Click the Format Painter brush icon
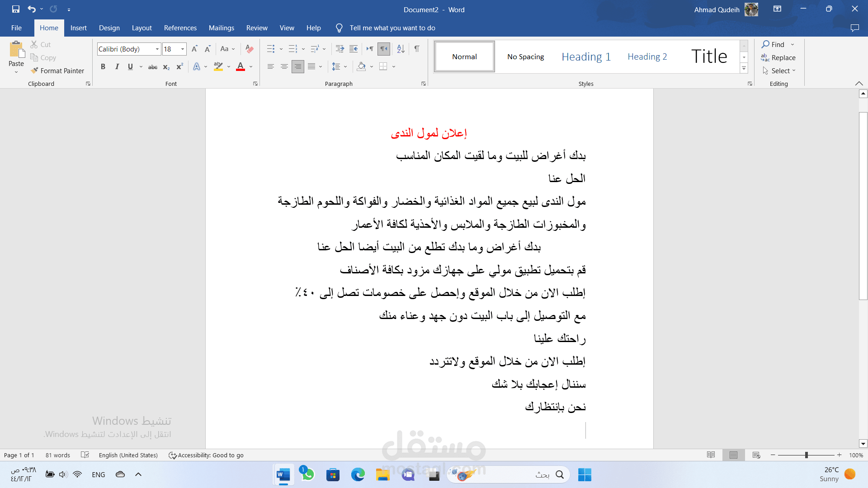Viewport: 868px width, 488px height. (34, 70)
